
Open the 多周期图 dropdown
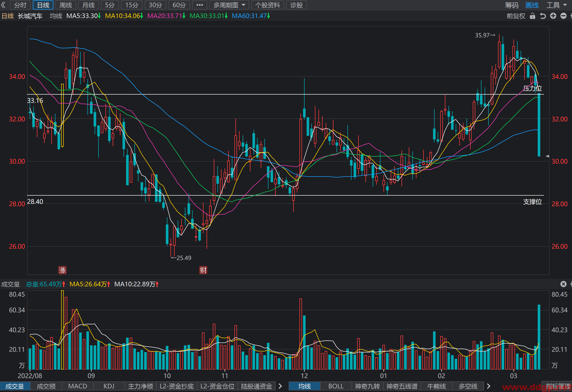click(229, 5)
